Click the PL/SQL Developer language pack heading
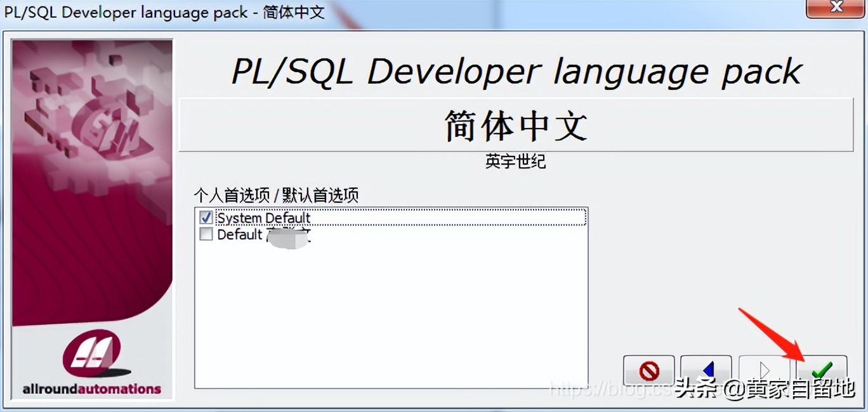Image resolution: width=868 pixels, height=412 pixels. (x=516, y=71)
